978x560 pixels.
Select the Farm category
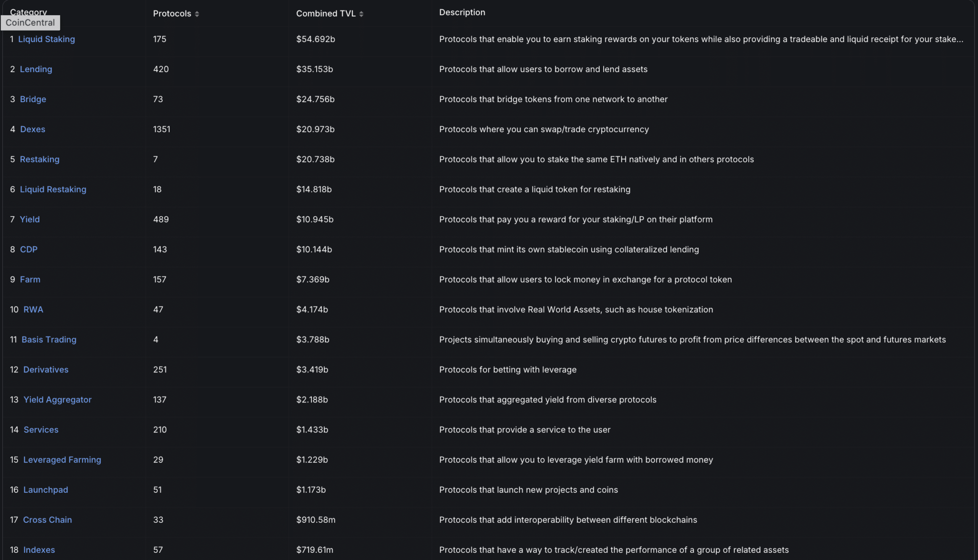tap(30, 279)
